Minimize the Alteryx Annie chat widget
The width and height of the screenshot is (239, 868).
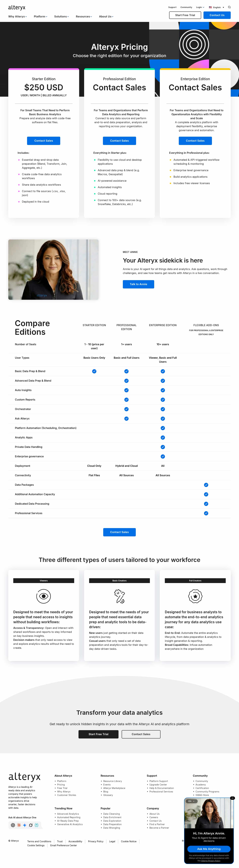232,798
